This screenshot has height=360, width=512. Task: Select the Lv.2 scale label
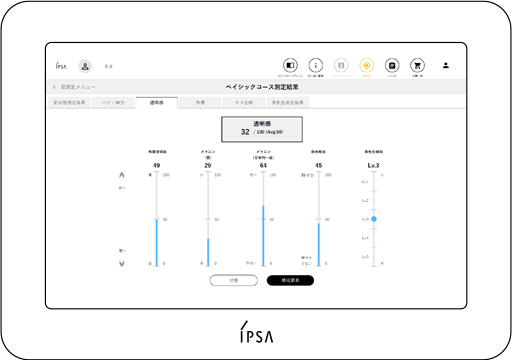(x=365, y=200)
